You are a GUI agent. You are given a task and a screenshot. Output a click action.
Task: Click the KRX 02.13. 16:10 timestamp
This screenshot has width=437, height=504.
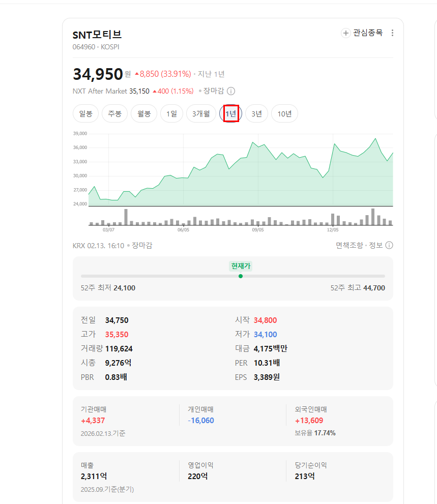coord(98,246)
